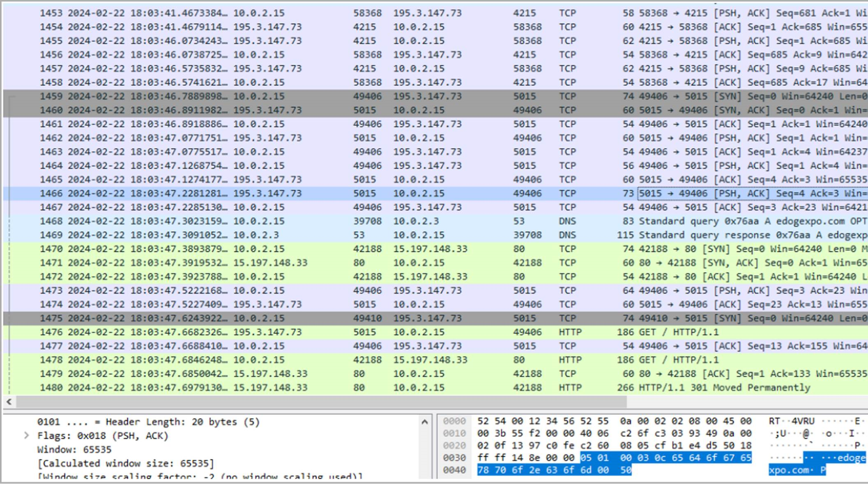Select packet 1467 row
Image resolution: width=868 pixels, height=484 pixels.
point(435,207)
